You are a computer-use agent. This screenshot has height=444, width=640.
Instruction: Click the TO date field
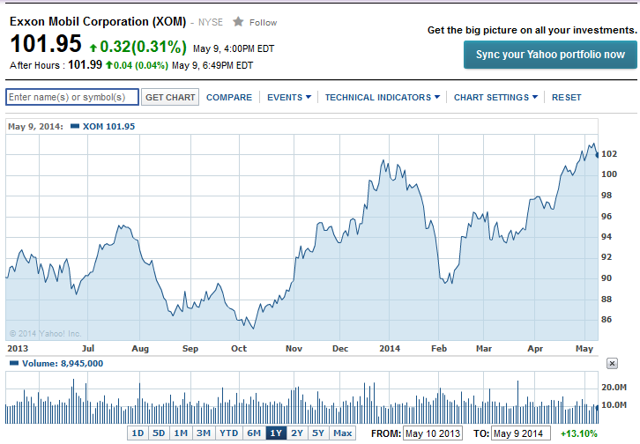(x=521, y=433)
